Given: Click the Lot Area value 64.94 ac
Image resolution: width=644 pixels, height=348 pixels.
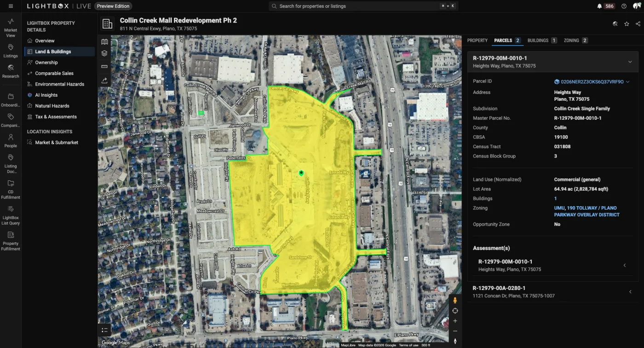Looking at the screenshot, I should tap(581, 189).
